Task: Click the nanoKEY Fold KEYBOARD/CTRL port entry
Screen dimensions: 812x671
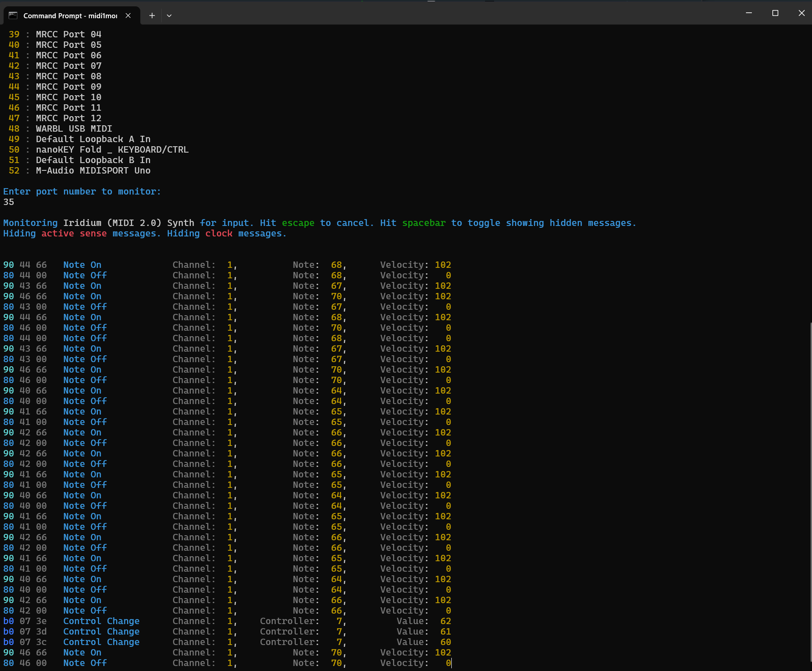Action: coord(112,150)
